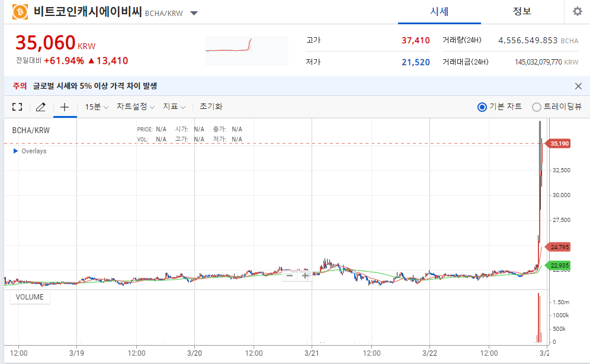Screen dimensions: 590x364
Task: Click the Bitcoin Cash ABC coin logo
Action: point(20,12)
